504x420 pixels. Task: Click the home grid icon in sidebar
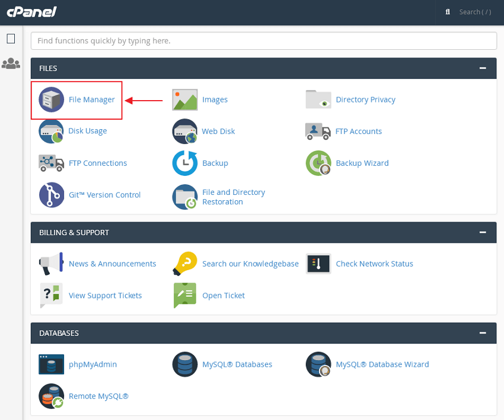(11, 39)
